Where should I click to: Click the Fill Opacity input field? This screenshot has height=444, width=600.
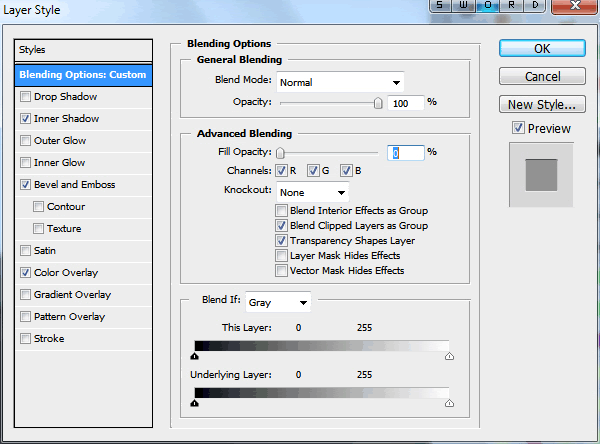click(x=406, y=152)
